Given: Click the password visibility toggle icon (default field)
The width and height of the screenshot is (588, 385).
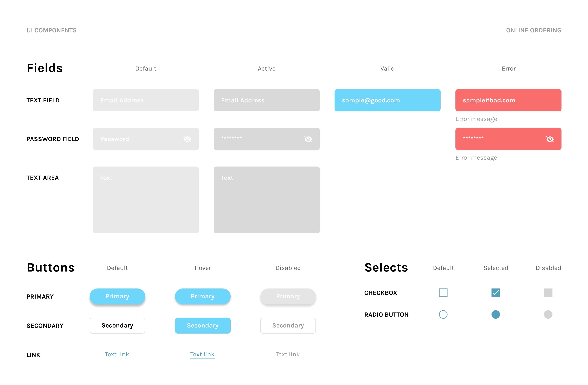Looking at the screenshot, I should [187, 139].
